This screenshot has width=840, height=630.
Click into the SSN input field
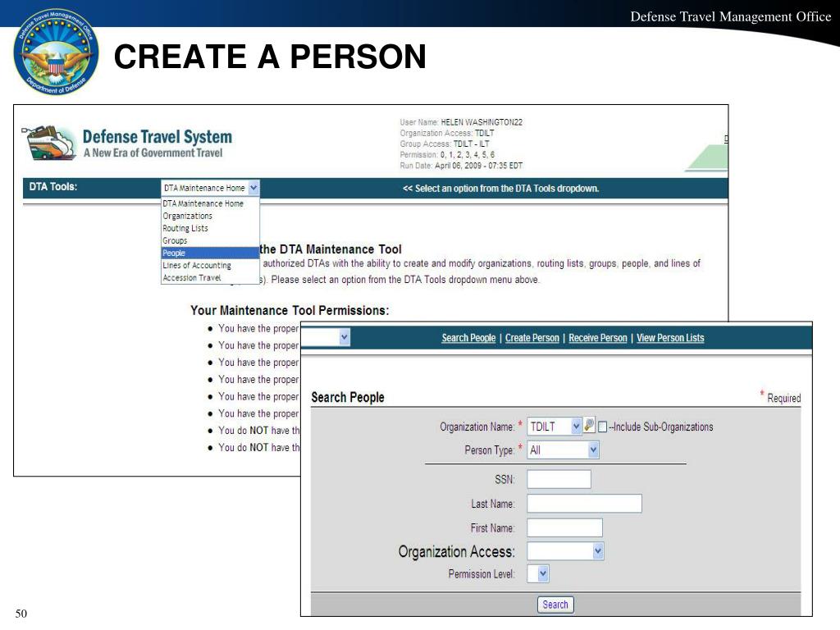point(559,479)
